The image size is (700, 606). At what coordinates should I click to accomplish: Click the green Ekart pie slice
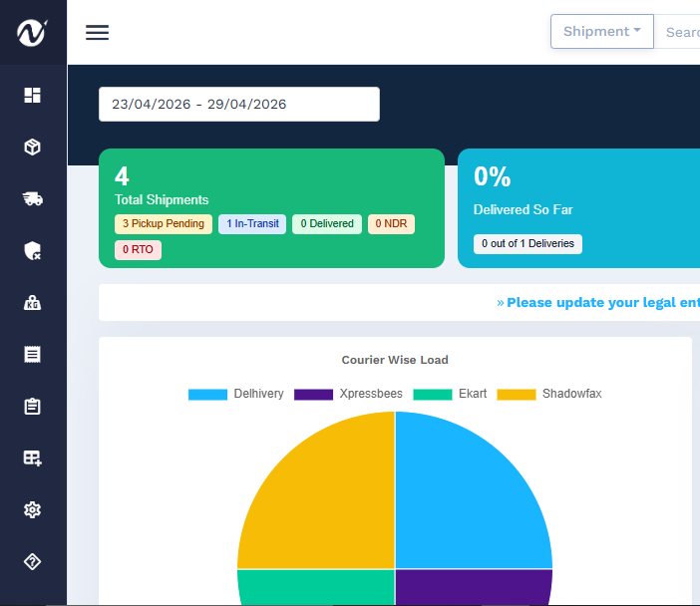point(317,587)
